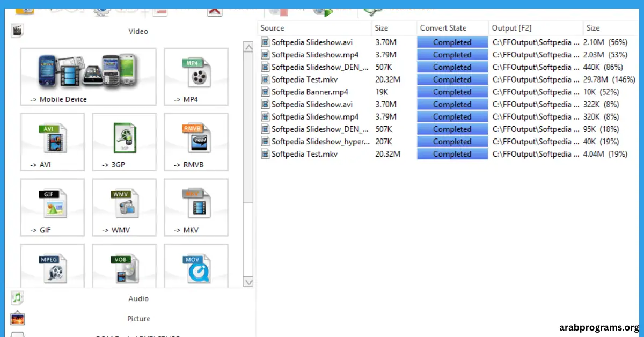
Task: Click the 19K source size cell
Action: 382,92
